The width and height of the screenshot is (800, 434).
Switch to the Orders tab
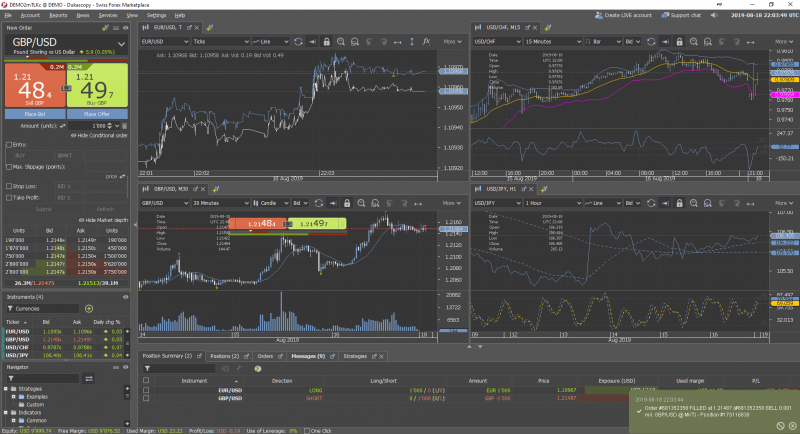tap(265, 356)
